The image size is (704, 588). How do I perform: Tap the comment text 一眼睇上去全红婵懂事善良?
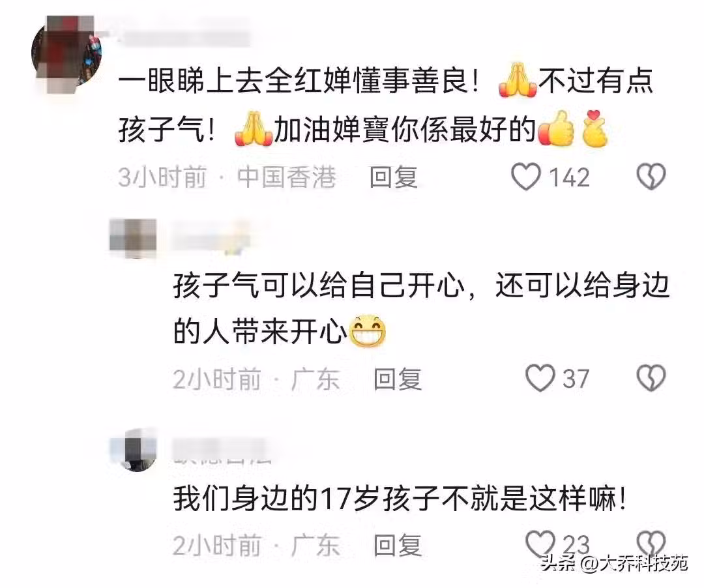[299, 81]
